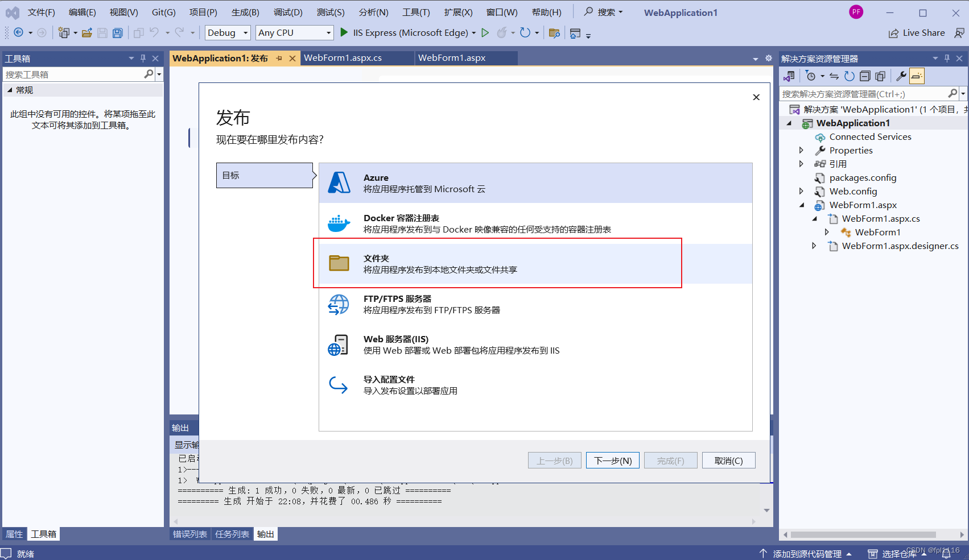The image size is (969, 560).
Task: Toggle the preview selected items icon
Action: 917,76
